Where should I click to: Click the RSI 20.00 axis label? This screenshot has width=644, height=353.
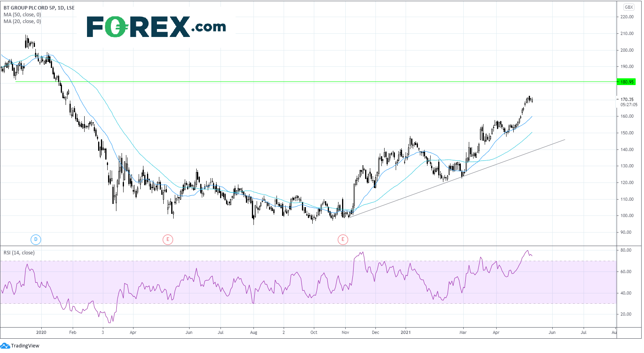click(x=626, y=314)
